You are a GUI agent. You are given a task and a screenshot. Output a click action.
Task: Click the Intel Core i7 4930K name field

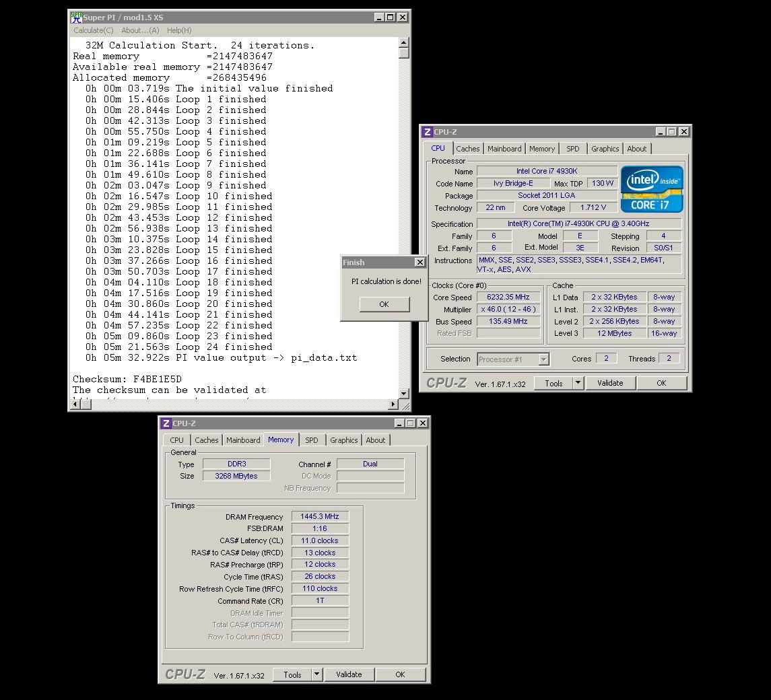click(547, 171)
